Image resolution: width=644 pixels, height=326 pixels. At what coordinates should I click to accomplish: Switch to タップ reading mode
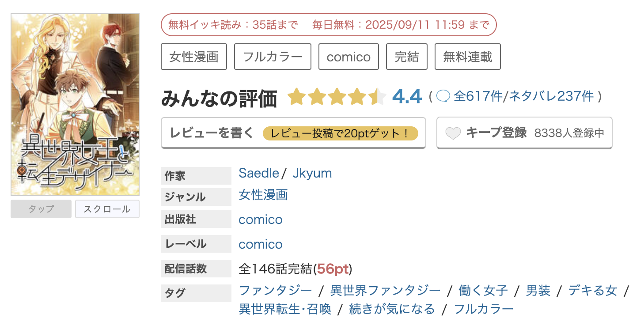(41, 209)
